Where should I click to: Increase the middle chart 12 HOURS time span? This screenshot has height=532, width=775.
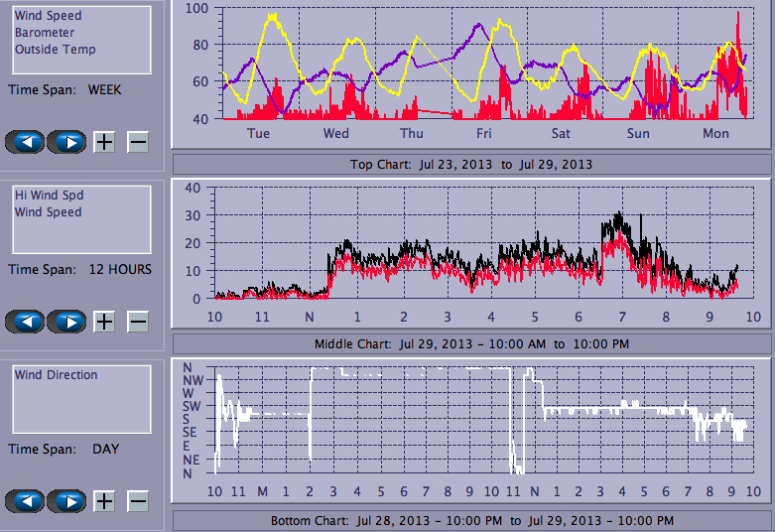[x=104, y=322]
